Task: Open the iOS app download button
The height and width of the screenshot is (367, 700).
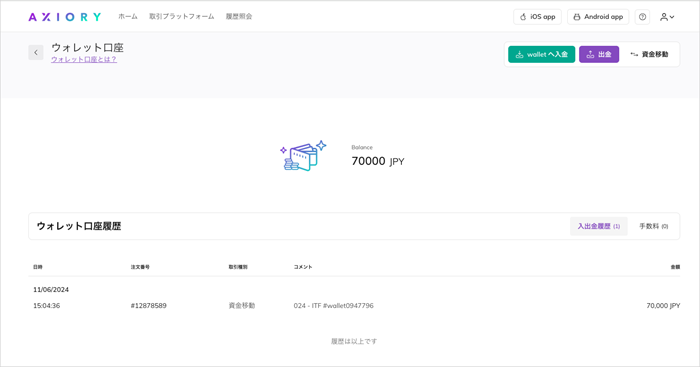Action: tap(537, 17)
